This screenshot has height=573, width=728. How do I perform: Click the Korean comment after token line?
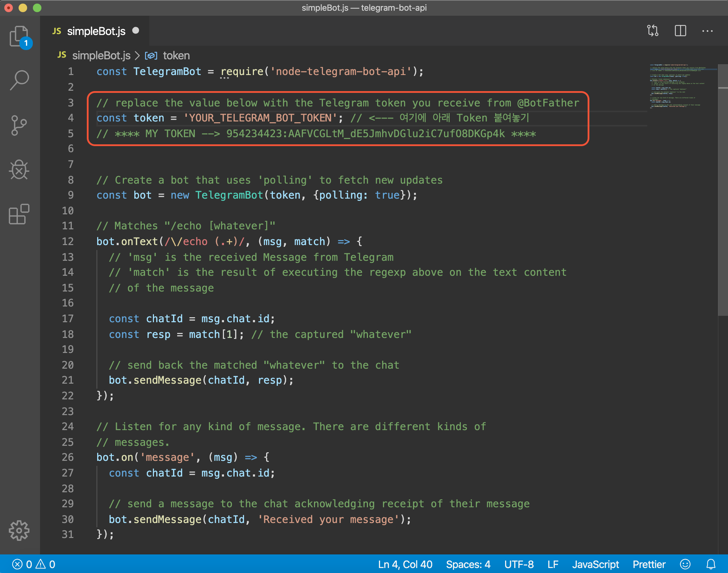(x=440, y=118)
